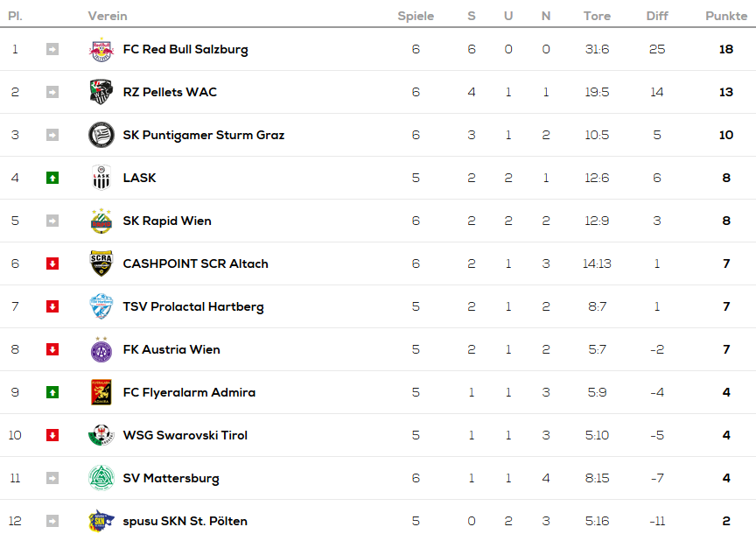Screen dimensions: 756x548
Task: Open spusu SKN St. Pölten team page
Action: 185,521
